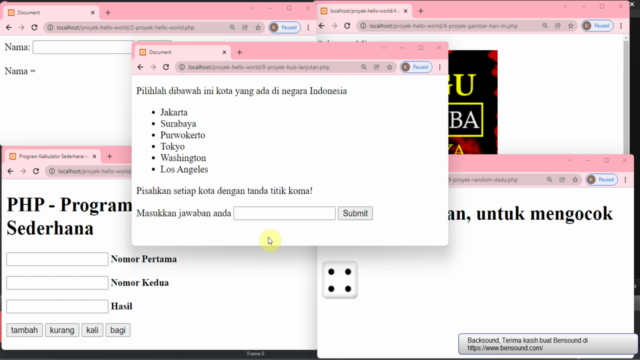Open tab search chevron in kuis-lanjutan window
The image size is (640, 360).
pyautogui.click(x=384, y=48)
